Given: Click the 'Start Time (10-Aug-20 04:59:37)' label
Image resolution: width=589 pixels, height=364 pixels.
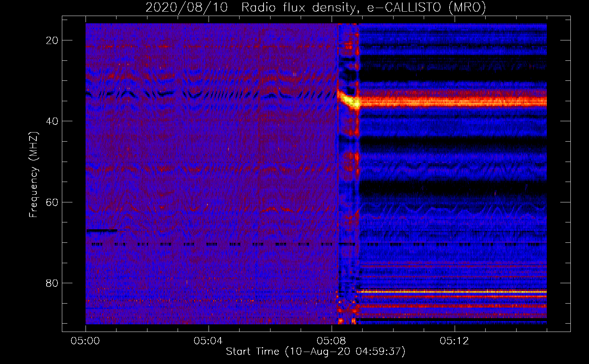Looking at the screenshot, I should pos(316,352).
